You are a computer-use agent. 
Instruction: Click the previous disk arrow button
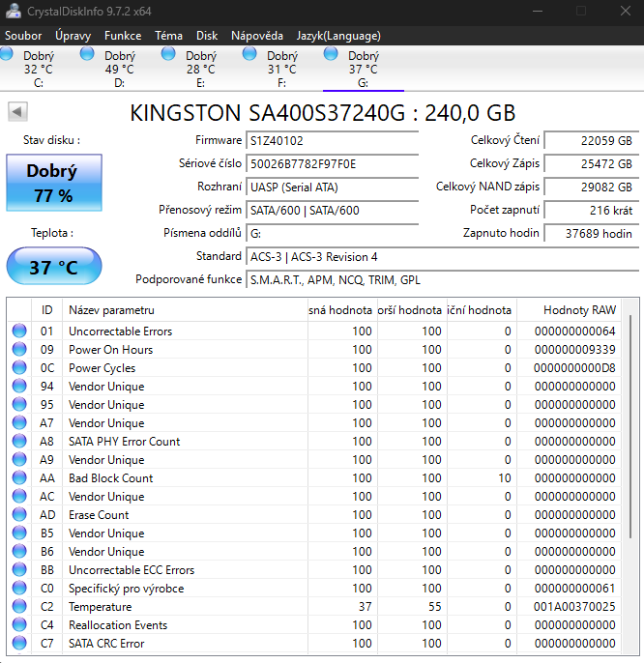pos(17,112)
